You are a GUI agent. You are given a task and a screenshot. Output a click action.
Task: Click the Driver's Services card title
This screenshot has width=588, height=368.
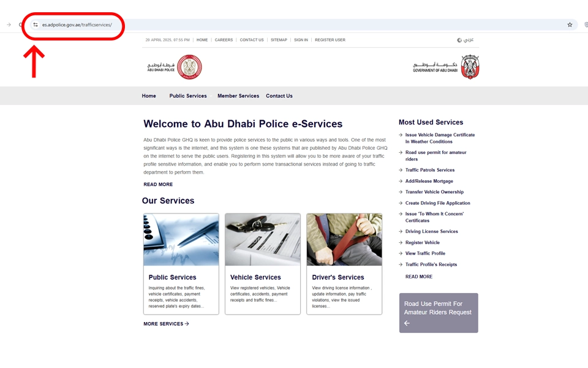tap(338, 277)
